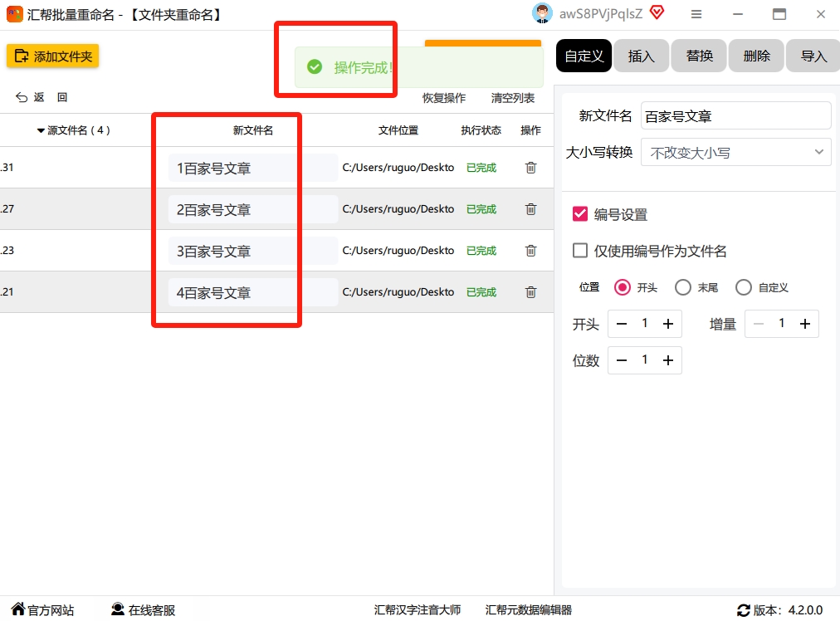Open the 汇帮元数据编辑器 link
This screenshot has width=840, height=621.
click(528, 609)
